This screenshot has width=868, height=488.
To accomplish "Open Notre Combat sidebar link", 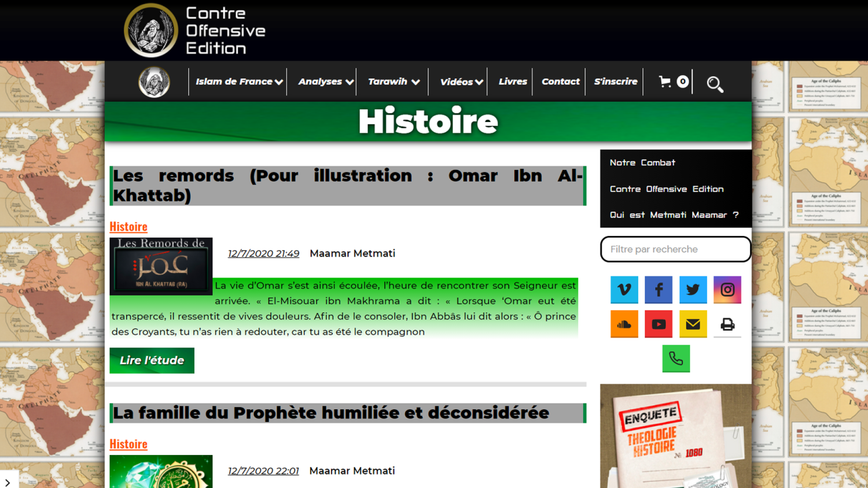I will tap(642, 162).
